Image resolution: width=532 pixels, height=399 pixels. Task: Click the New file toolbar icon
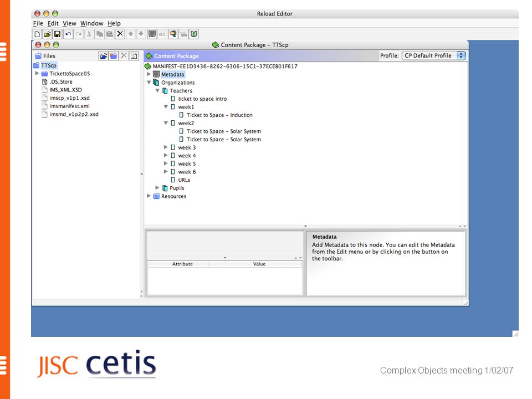pyautogui.click(x=37, y=34)
